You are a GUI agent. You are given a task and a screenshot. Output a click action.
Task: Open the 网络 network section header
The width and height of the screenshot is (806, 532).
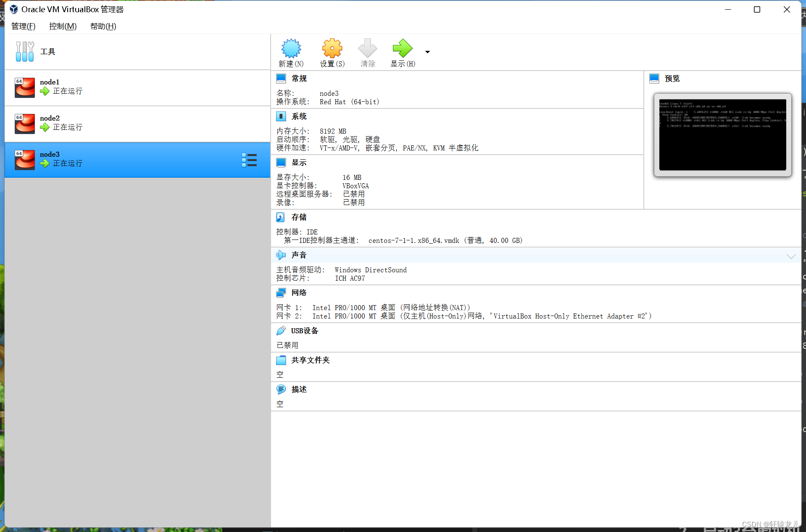click(299, 293)
